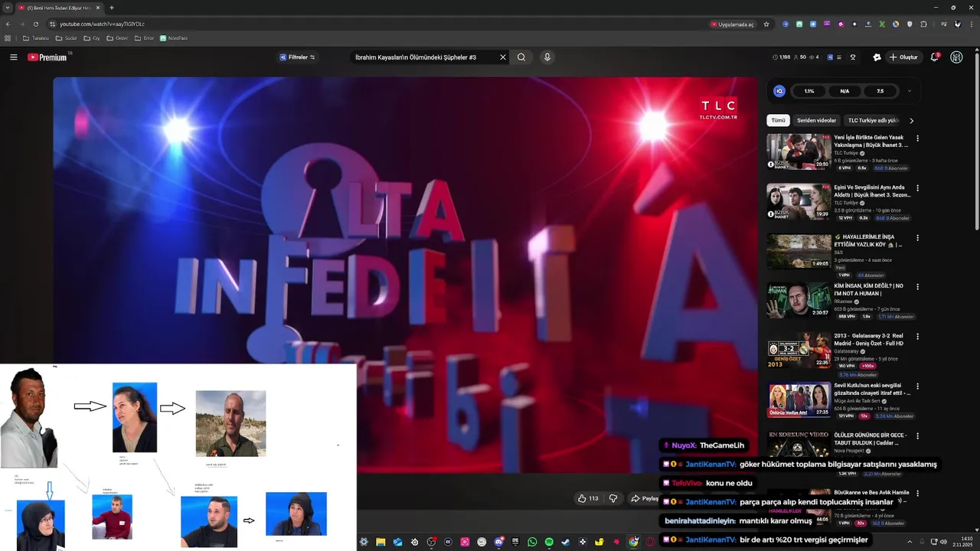Viewport: 980px width, 551px height.
Task: Open options for Eşini Ve Sevgilisini video
Action: point(917,188)
